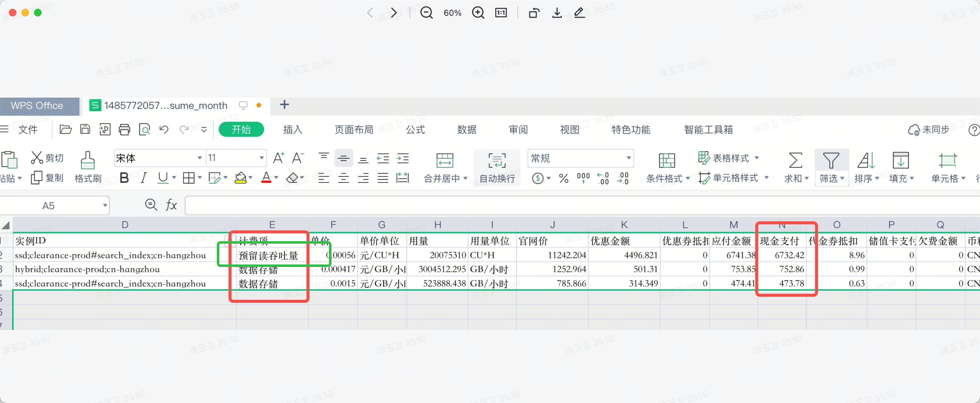This screenshot has height=403, width=980.
Task: Expand the Name Box dropdown A5
Action: coord(105,206)
